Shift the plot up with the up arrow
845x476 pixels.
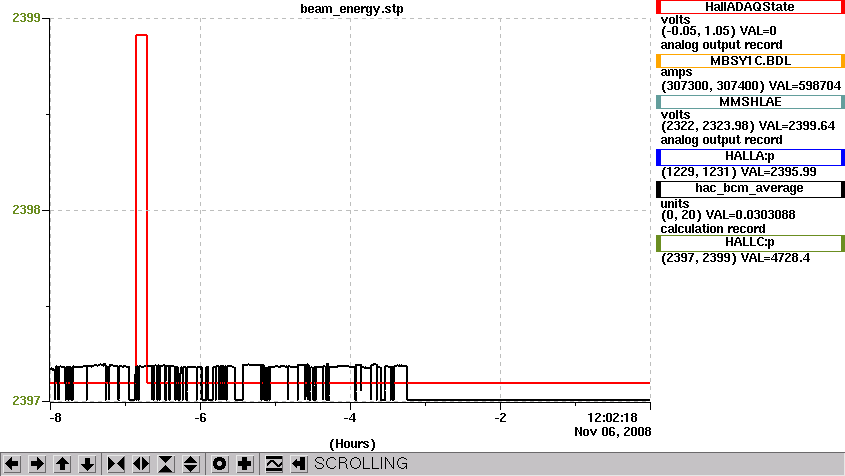click(x=63, y=464)
